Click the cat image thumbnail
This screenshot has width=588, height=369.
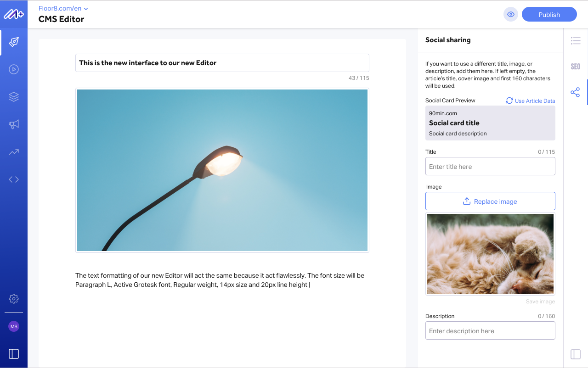click(490, 254)
